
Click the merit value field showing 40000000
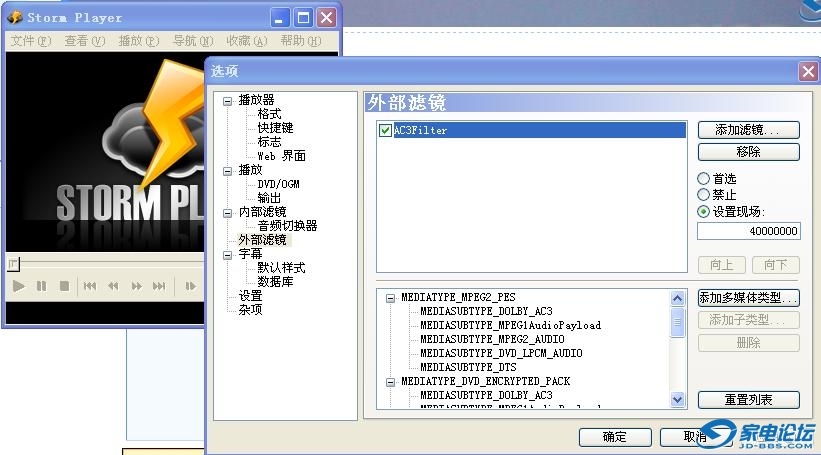(749, 231)
